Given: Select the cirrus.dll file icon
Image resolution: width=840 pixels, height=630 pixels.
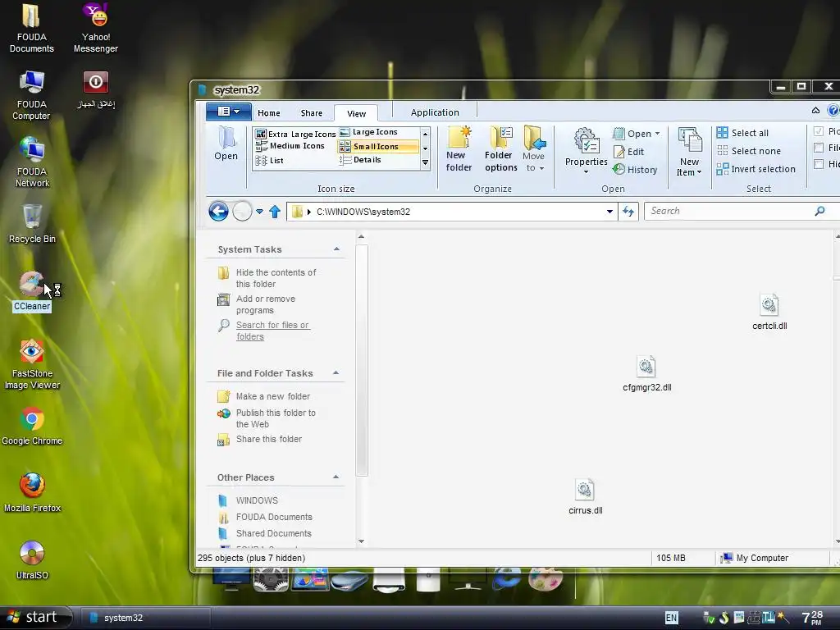Looking at the screenshot, I should click(x=584, y=490).
